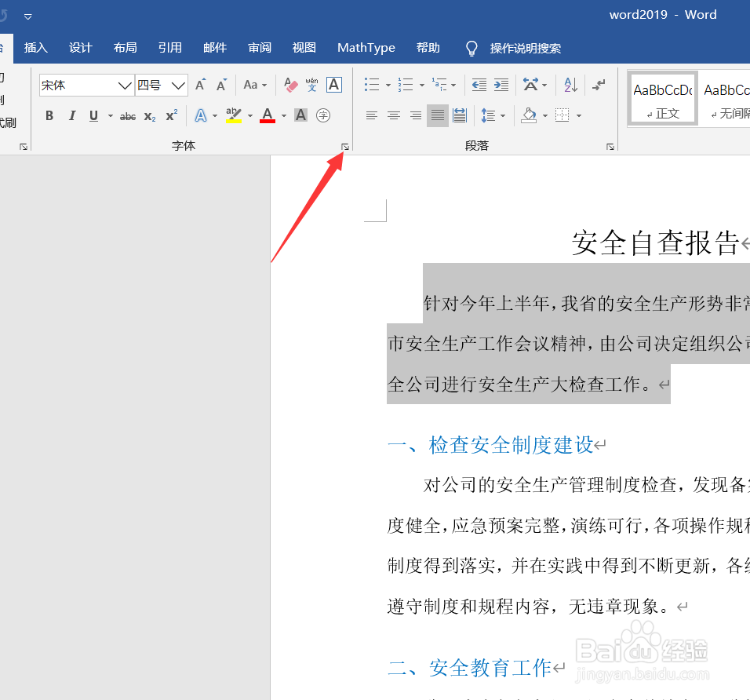Select the subscript icon

point(149,115)
